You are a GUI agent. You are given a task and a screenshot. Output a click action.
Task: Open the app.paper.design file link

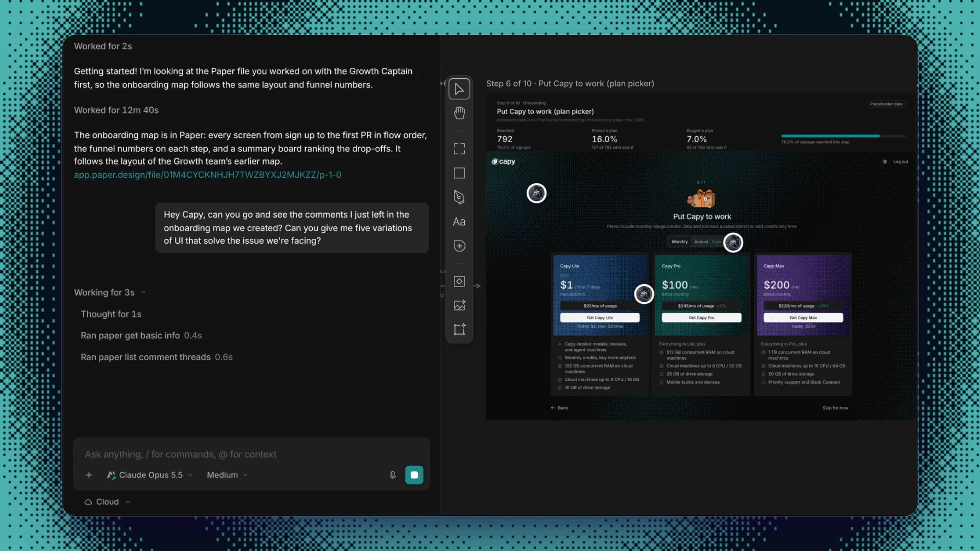[x=207, y=175]
